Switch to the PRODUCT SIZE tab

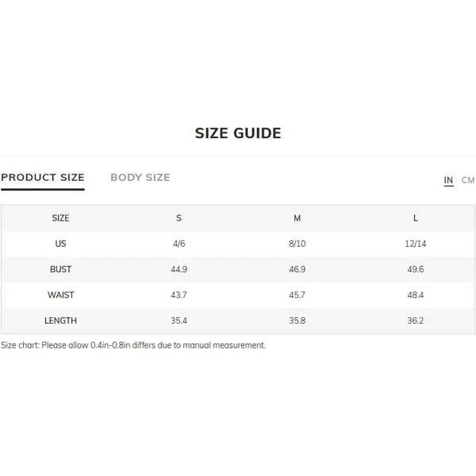(x=43, y=177)
